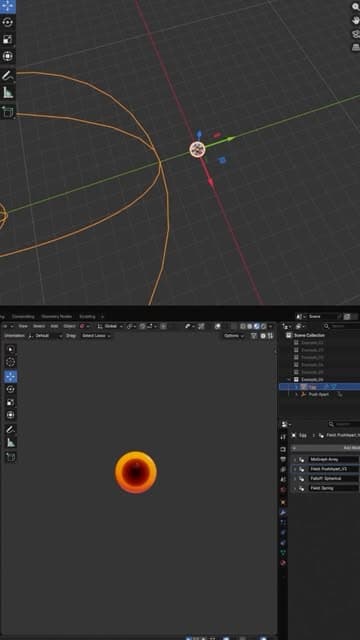Viewport: 360px width, 640px height.
Task: Click the Add Modifier button
Action: [326, 448]
